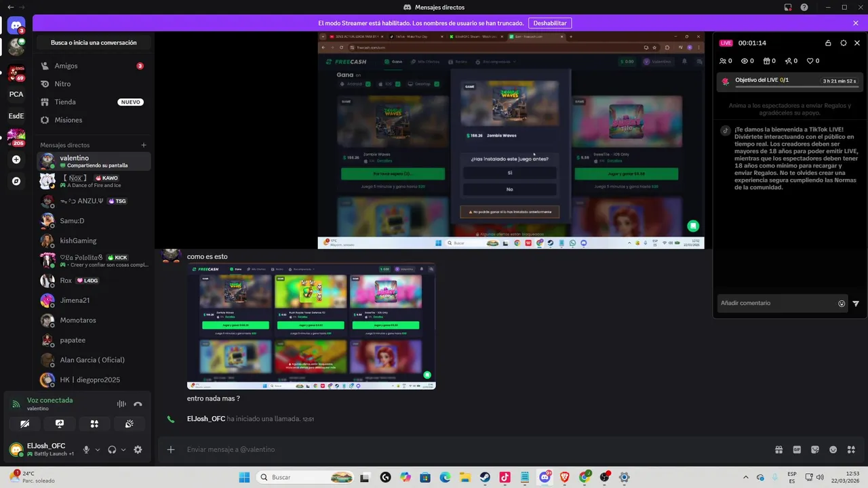Open TikTok LIVE panel settings gear

point(843,43)
